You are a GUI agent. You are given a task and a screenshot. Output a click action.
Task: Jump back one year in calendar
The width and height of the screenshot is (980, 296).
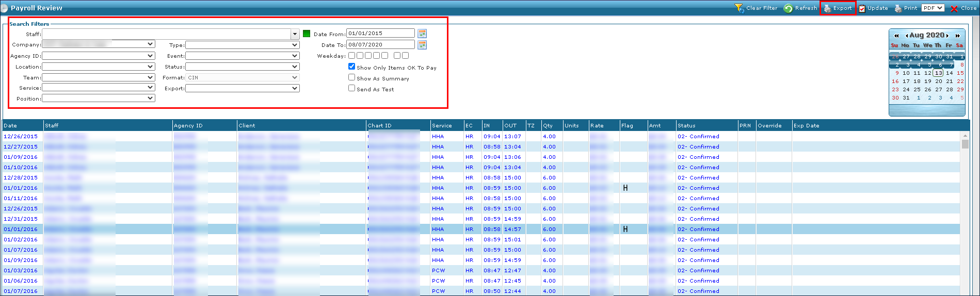tap(896, 36)
